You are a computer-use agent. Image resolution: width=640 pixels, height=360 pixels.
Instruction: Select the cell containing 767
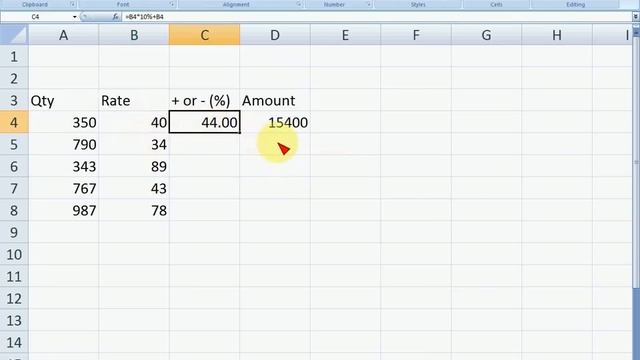click(x=63, y=189)
